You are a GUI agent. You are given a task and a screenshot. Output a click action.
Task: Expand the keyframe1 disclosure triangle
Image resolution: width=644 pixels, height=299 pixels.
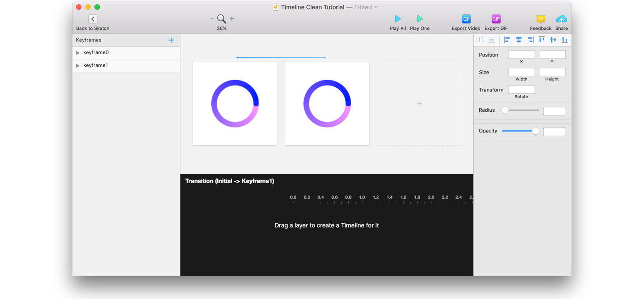[78, 66]
